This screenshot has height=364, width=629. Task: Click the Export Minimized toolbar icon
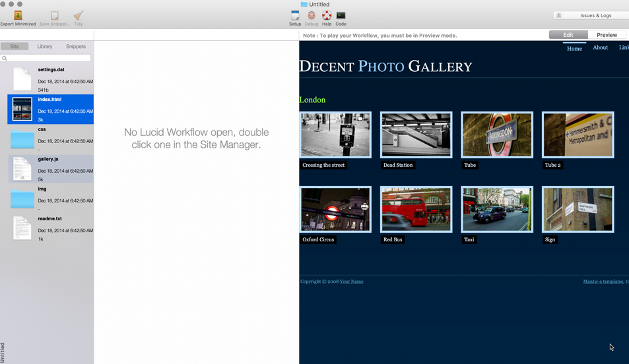18,15
